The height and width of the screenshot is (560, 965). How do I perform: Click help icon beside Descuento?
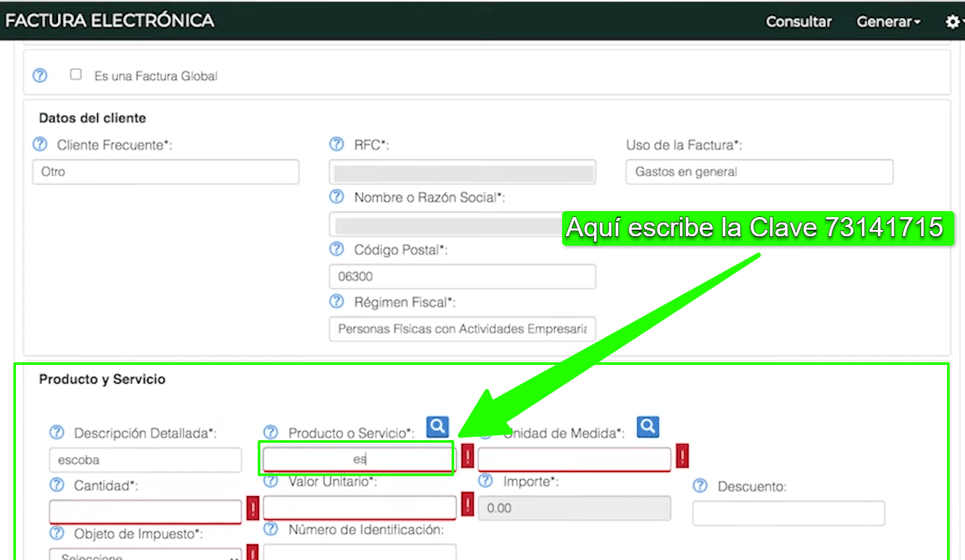[700, 486]
